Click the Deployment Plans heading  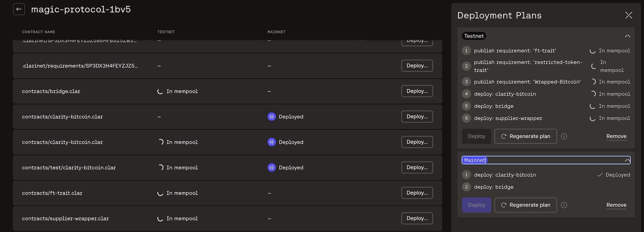tap(499, 15)
